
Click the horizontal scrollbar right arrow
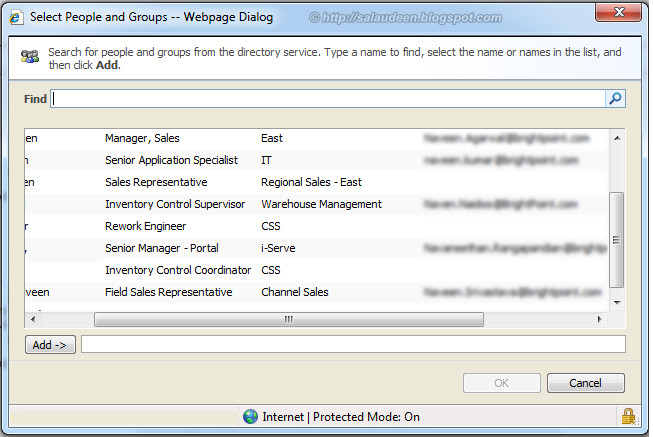tap(599, 319)
